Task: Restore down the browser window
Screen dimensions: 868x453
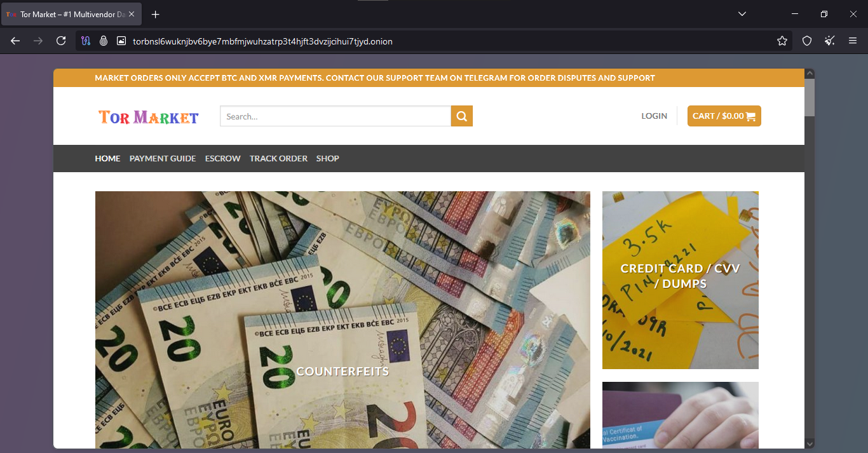Action: [x=824, y=14]
